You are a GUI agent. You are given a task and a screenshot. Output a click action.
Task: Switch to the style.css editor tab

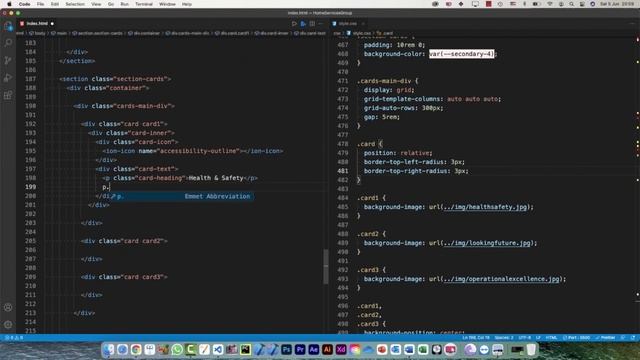(x=347, y=24)
